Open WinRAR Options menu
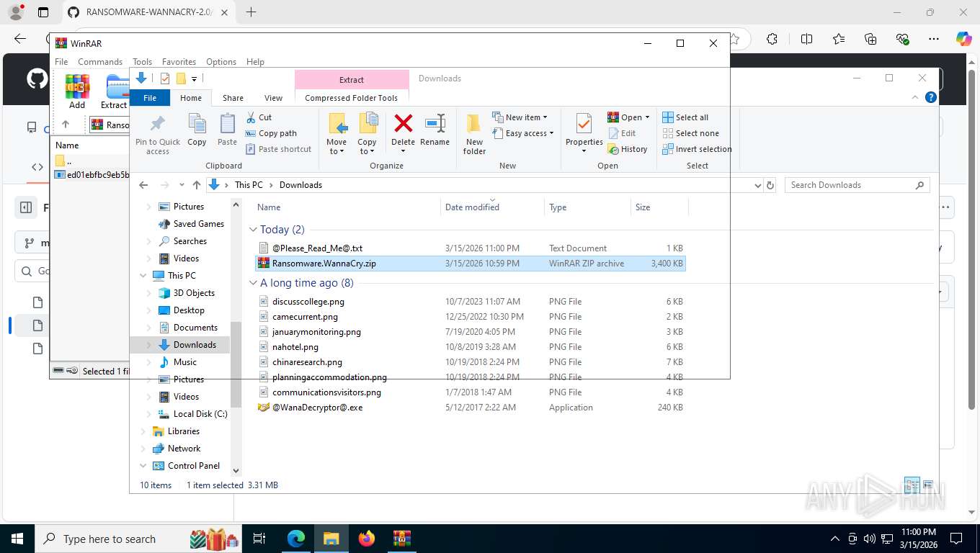Screen dimensions: 980x553 [x=221, y=62]
